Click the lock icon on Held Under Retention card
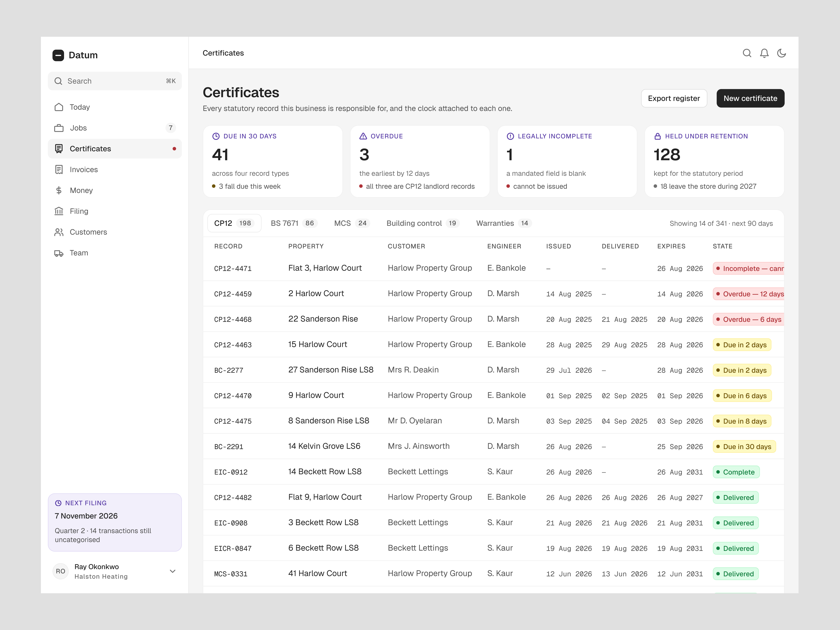The width and height of the screenshot is (840, 630). [x=658, y=136]
